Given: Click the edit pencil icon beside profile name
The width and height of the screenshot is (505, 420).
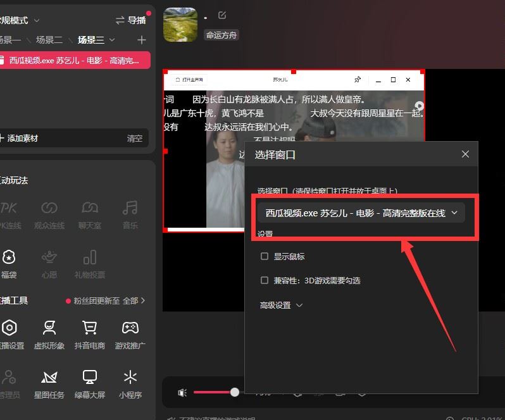Looking at the screenshot, I should coord(222,15).
